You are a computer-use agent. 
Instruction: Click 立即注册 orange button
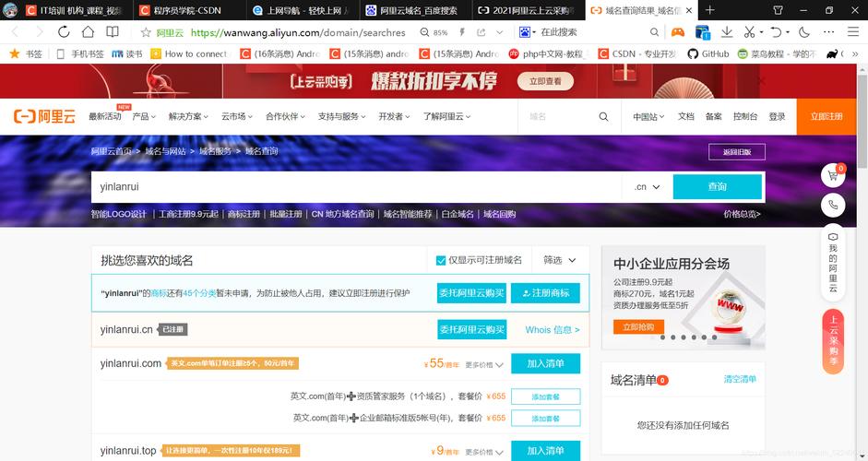coord(826,116)
